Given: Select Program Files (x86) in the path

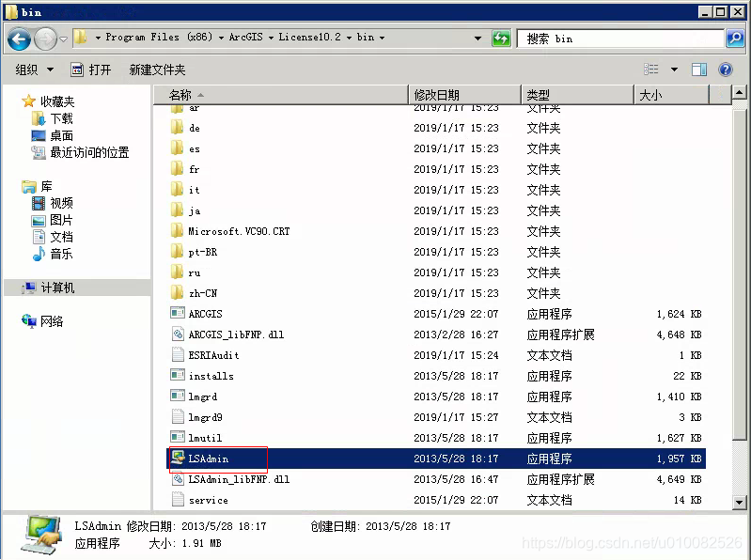Looking at the screenshot, I should click(x=159, y=37).
